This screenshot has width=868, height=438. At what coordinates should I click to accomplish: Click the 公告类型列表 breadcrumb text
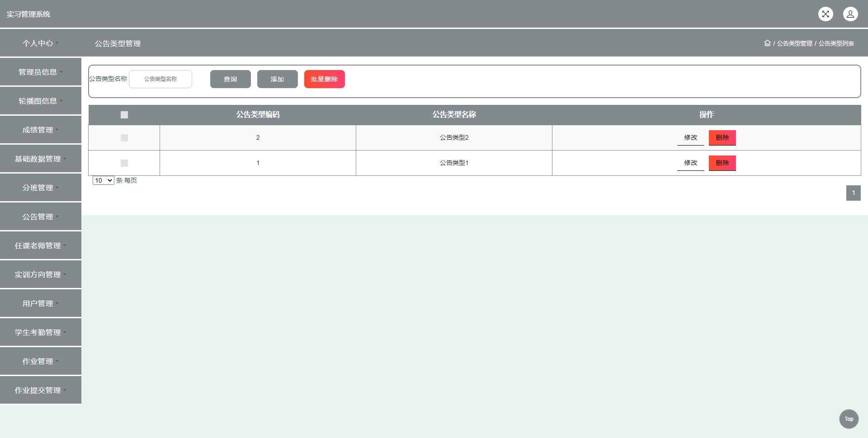coord(836,43)
